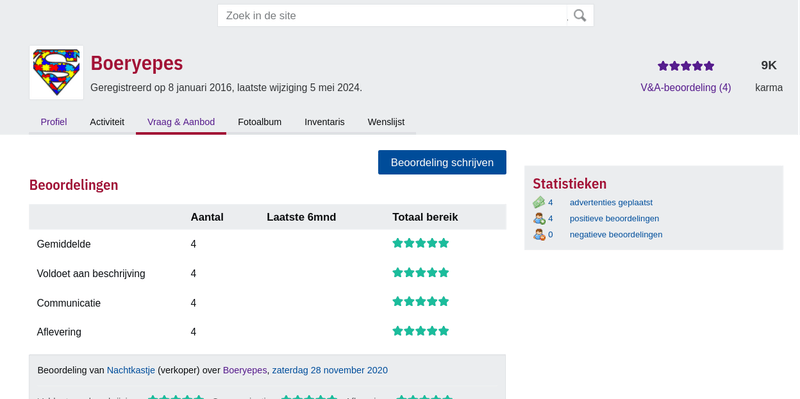This screenshot has height=399, width=800.
Task: Click the Aantal value 4 in Aflevering row
Action: tap(193, 332)
